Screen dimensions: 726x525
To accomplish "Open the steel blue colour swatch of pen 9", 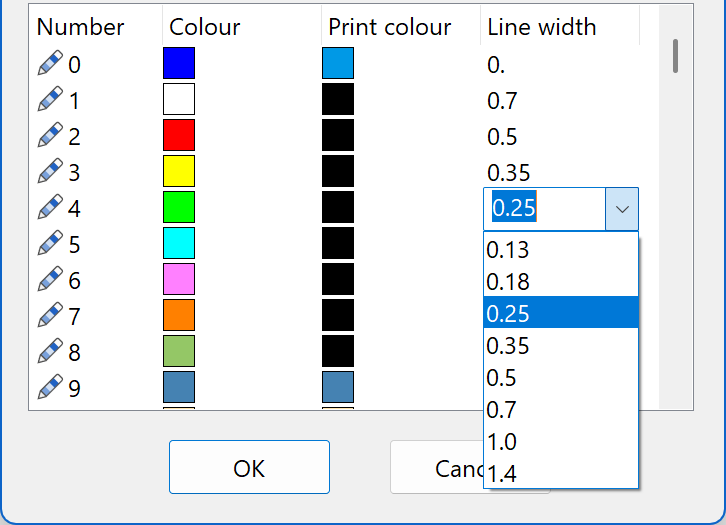I will pyautogui.click(x=179, y=387).
